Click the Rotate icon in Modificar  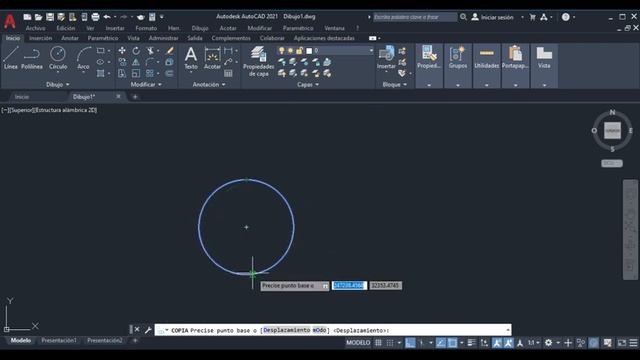pos(136,51)
